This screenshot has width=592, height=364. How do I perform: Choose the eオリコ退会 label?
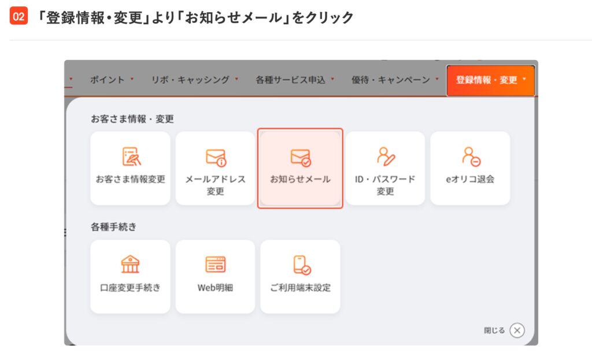point(470,179)
